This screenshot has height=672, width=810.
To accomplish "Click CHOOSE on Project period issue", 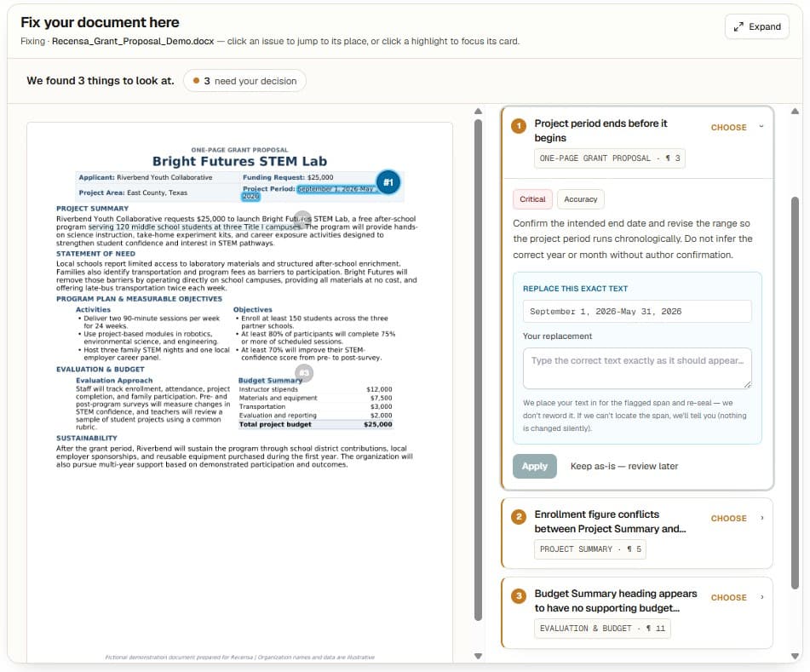I will pos(728,127).
